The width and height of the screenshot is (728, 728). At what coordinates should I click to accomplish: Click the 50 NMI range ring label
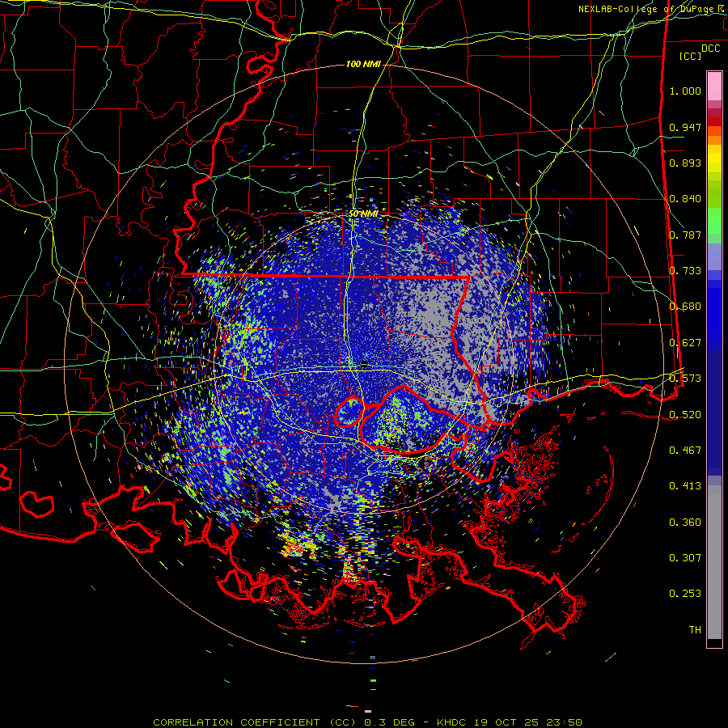click(x=363, y=214)
